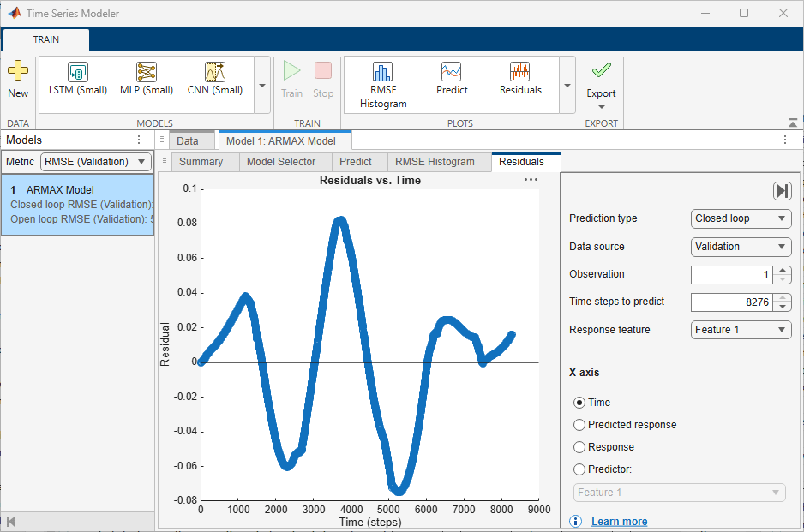The height and width of the screenshot is (532, 804).
Task: Open the RMSE Histogram plot
Action: 383,85
